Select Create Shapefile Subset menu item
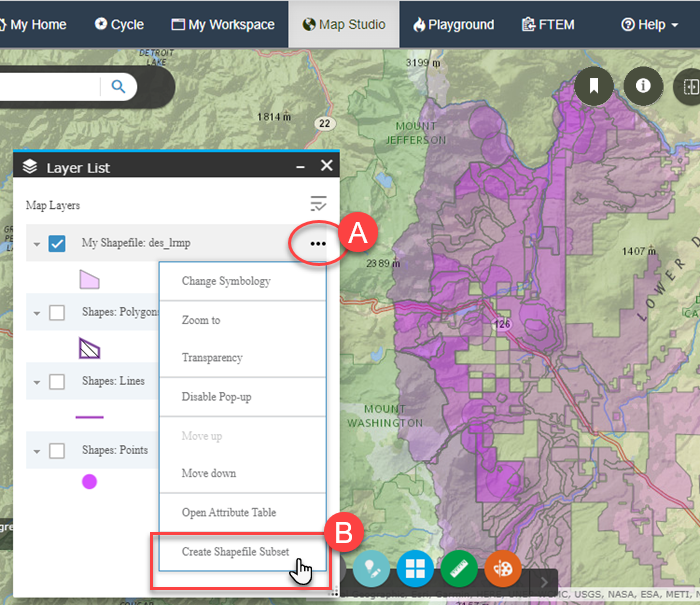The width and height of the screenshot is (700, 605). point(236,552)
